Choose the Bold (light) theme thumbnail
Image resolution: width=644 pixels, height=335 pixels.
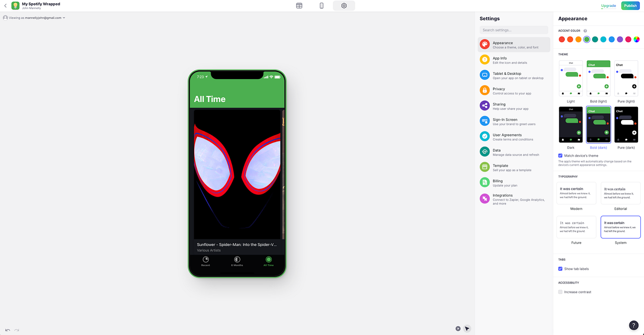[x=598, y=78]
